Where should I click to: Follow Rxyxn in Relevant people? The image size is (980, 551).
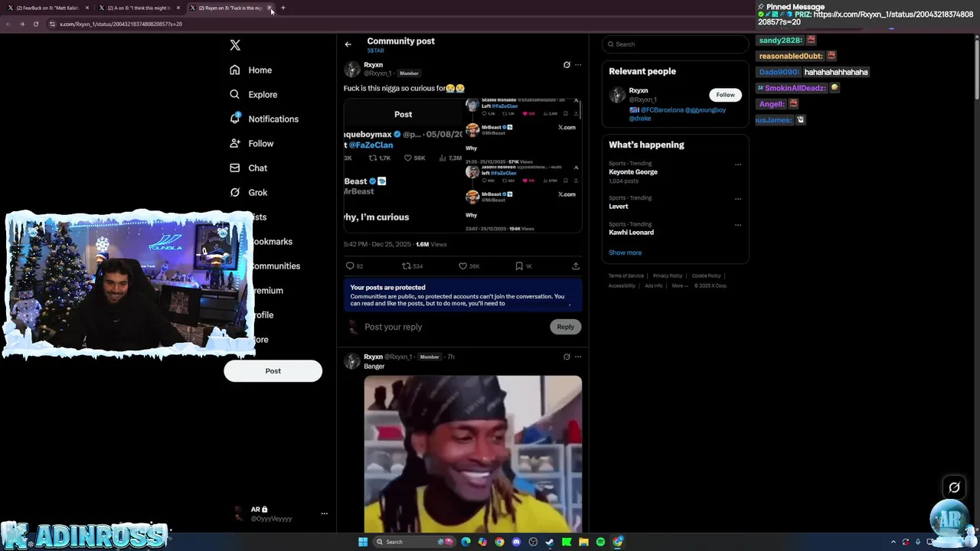point(725,95)
